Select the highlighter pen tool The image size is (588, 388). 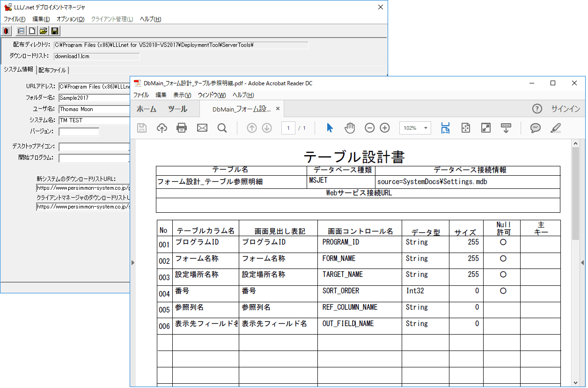point(556,128)
